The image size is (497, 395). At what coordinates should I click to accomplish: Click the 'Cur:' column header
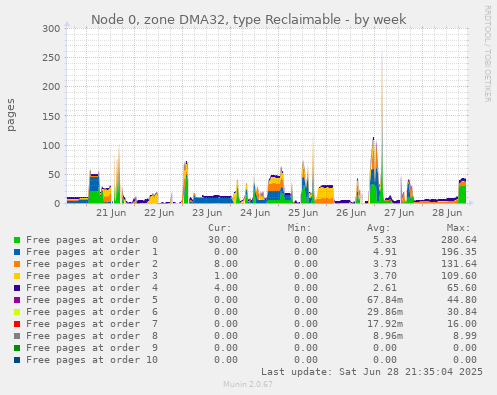(220, 228)
